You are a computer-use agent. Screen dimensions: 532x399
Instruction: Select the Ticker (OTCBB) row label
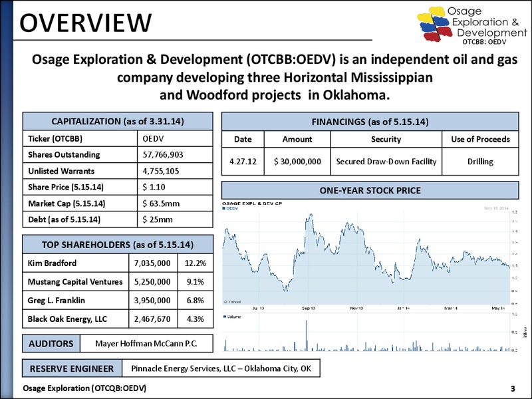pos(55,139)
